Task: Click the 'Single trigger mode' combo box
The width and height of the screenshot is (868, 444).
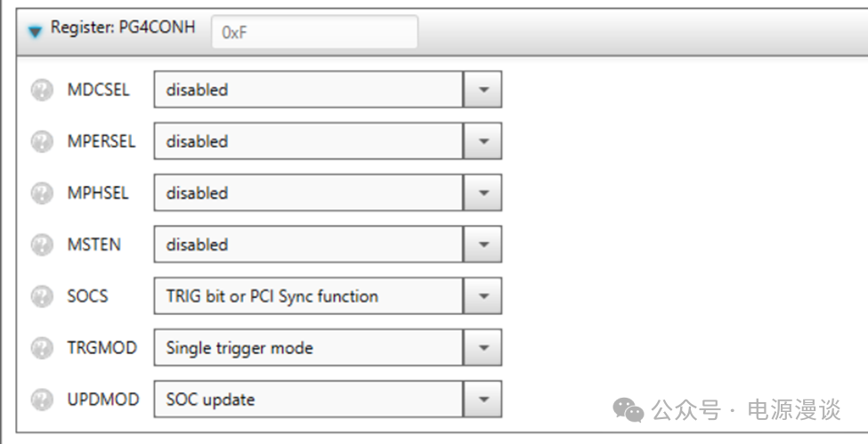Action: [x=308, y=348]
